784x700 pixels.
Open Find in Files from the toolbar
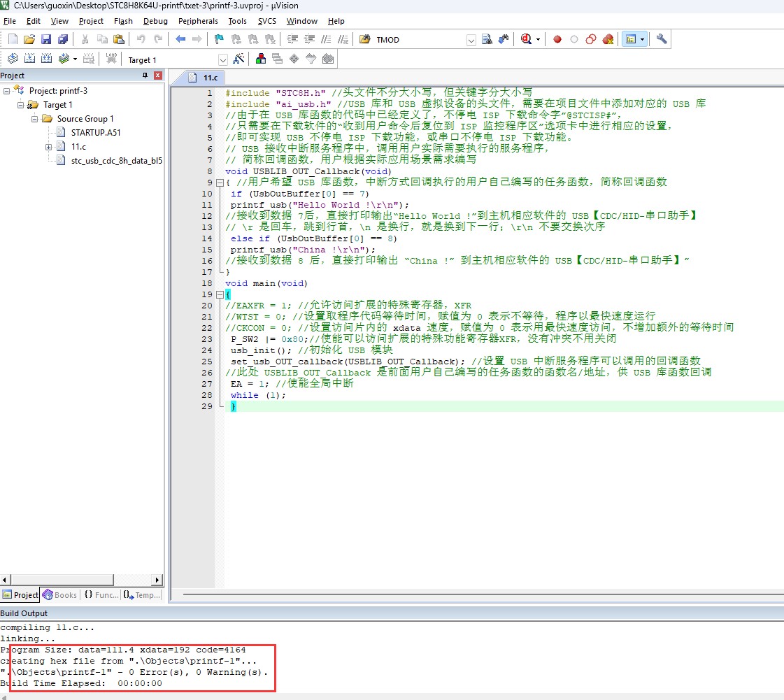[x=365, y=39]
